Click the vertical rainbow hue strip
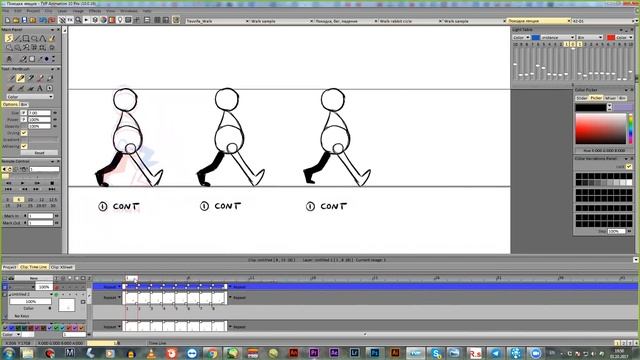 pos(631,129)
